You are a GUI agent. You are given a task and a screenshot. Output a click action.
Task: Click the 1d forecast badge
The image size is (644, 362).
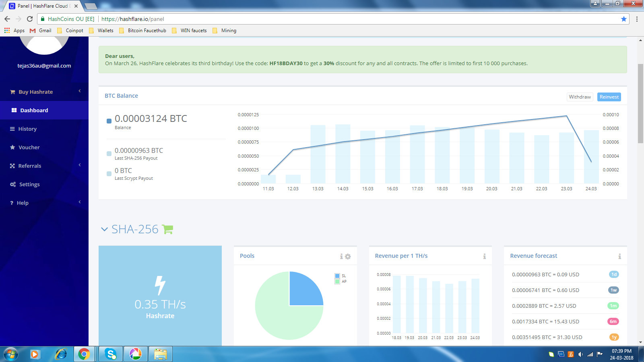click(614, 274)
